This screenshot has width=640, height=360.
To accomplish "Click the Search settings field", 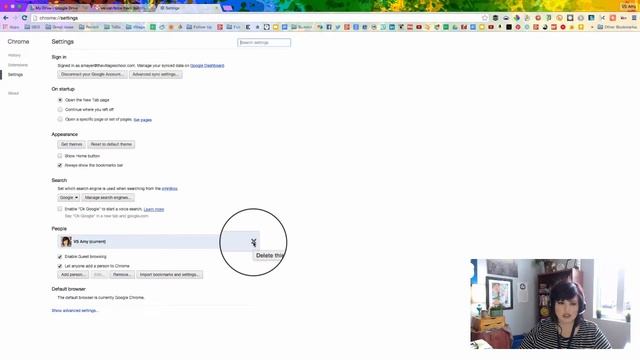I will point(264,42).
